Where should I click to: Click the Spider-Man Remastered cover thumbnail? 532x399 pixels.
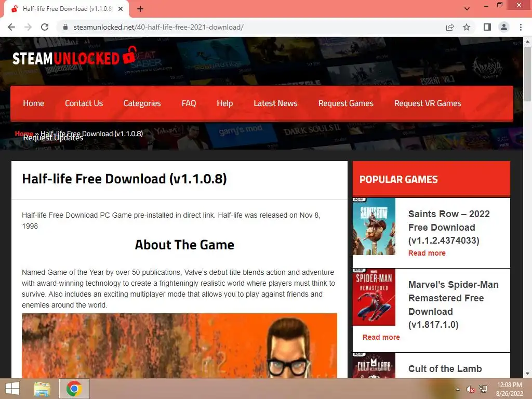(x=374, y=297)
